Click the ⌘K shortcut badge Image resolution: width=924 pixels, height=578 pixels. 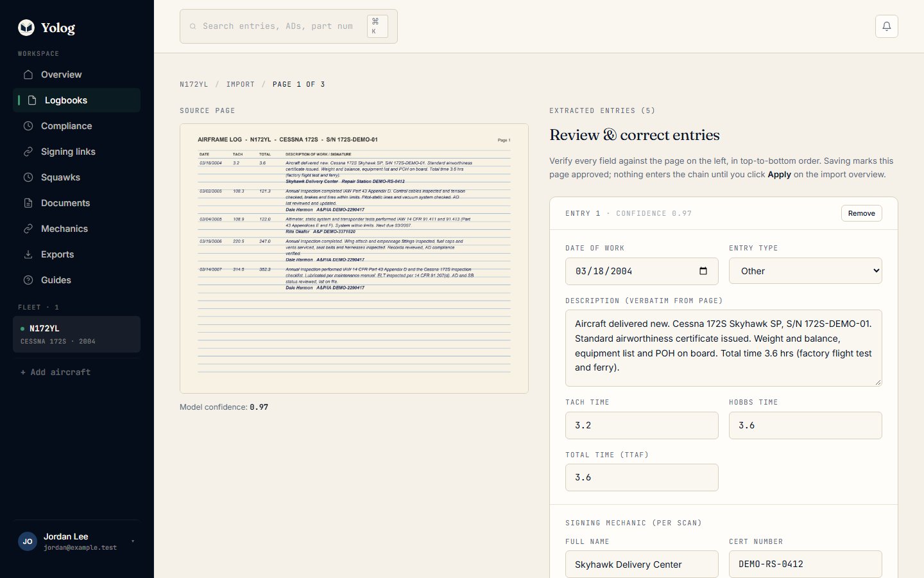click(377, 26)
